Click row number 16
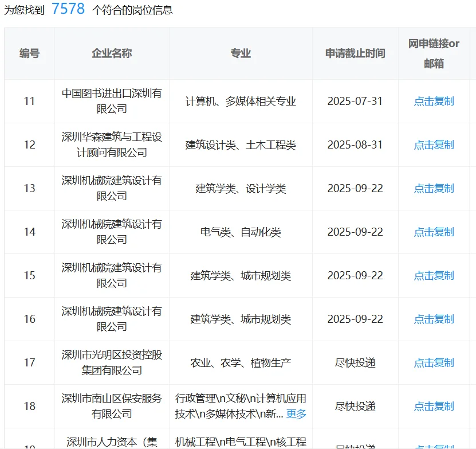The height and width of the screenshot is (449, 476). [29, 319]
